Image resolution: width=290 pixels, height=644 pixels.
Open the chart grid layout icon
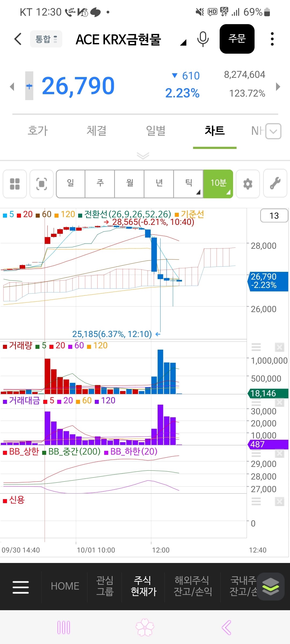point(15,184)
